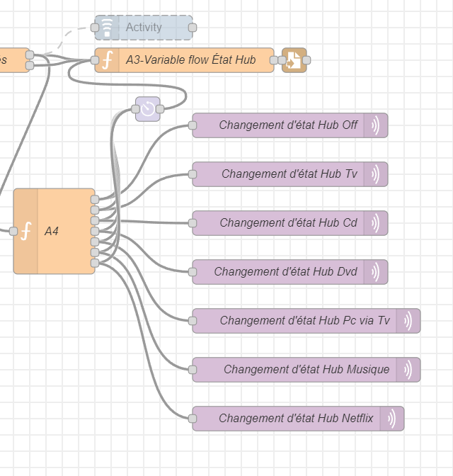Select the Changement d'état Hub Cd node
453x476 pixels.
click(290, 223)
